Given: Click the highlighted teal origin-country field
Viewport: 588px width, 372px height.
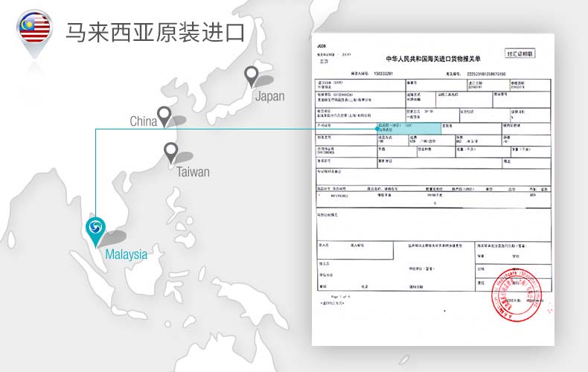Looking at the screenshot, I should coord(409,129).
